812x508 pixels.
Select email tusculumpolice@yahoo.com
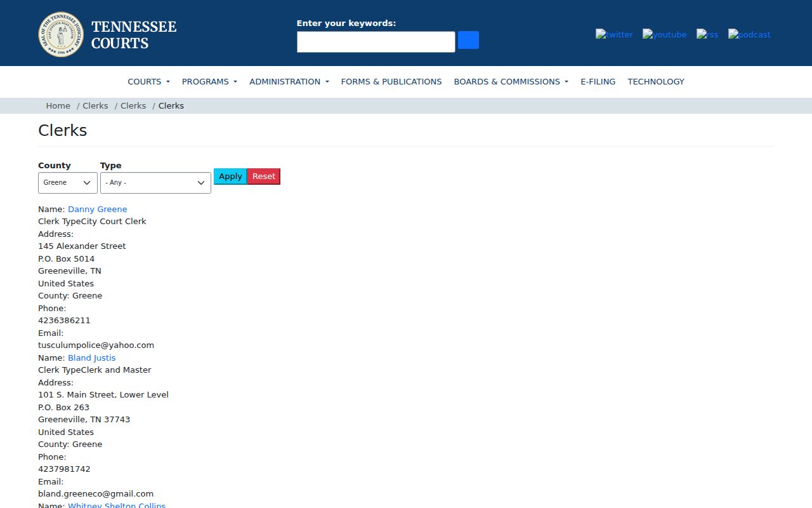(96, 345)
